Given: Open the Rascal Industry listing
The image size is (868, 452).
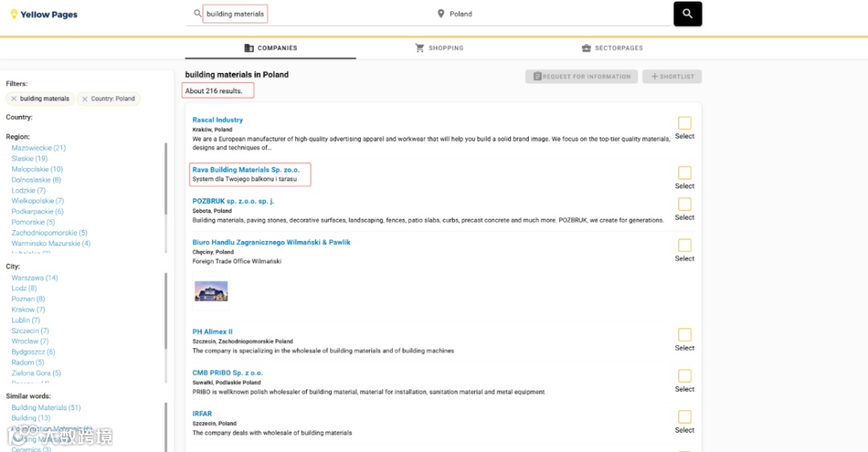Looking at the screenshot, I should click(218, 120).
